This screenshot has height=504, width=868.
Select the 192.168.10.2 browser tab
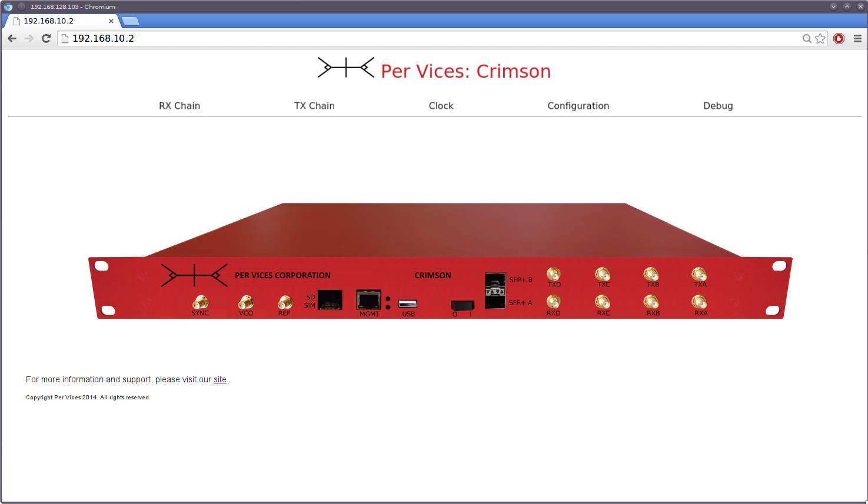click(x=59, y=21)
